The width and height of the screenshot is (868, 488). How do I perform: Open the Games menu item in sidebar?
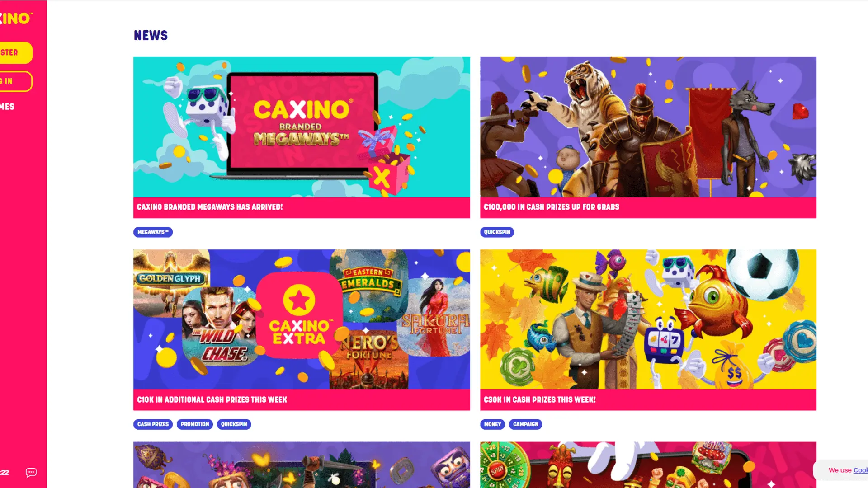pyautogui.click(x=7, y=107)
